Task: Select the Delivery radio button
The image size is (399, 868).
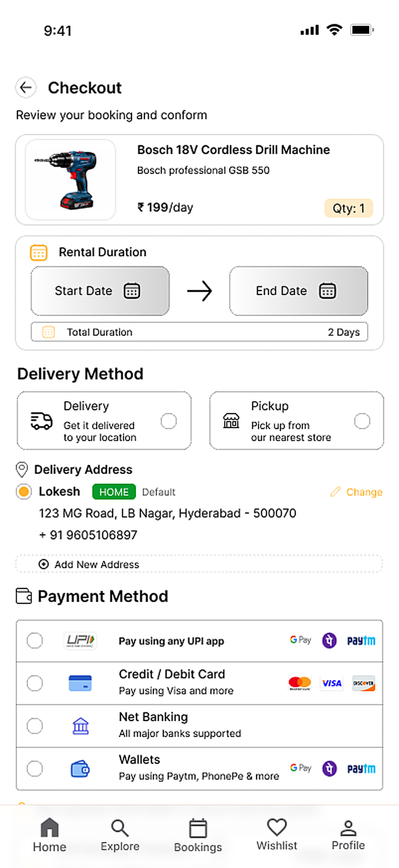Action: pos(169,421)
